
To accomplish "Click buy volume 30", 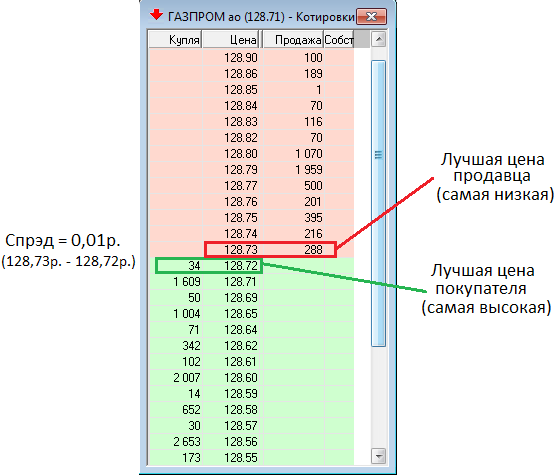I will [176, 426].
